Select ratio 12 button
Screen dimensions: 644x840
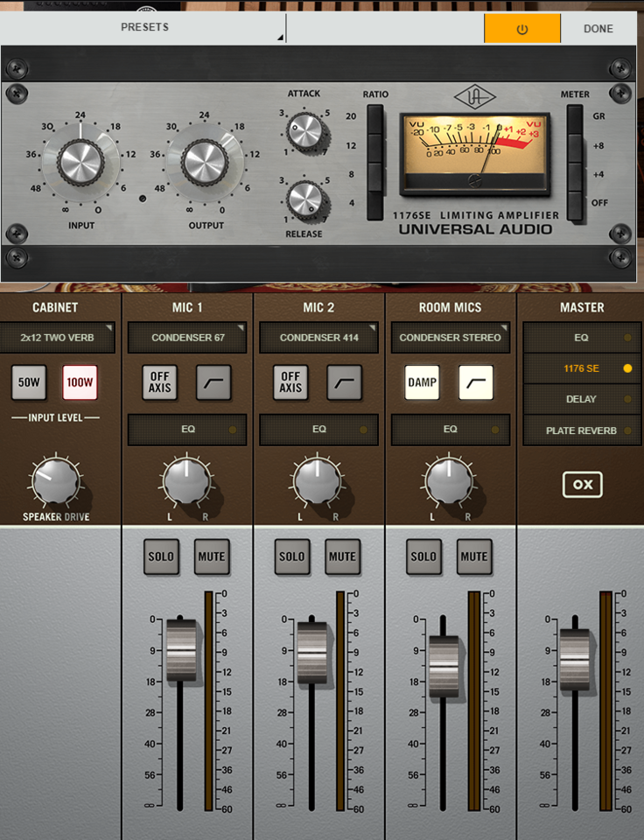tap(375, 148)
